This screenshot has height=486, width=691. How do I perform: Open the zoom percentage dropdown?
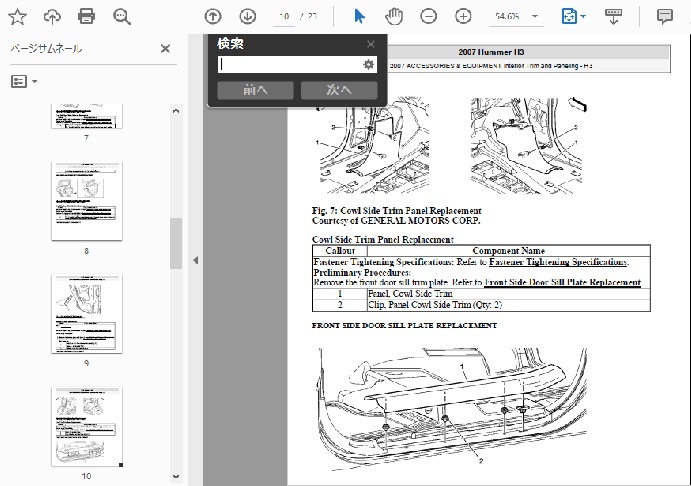tap(535, 17)
